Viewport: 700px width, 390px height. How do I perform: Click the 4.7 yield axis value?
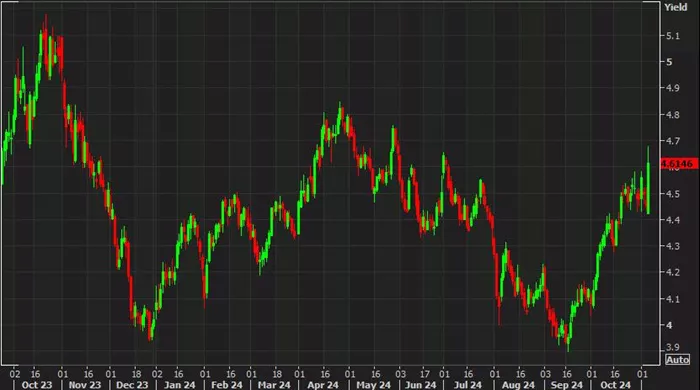click(x=673, y=141)
